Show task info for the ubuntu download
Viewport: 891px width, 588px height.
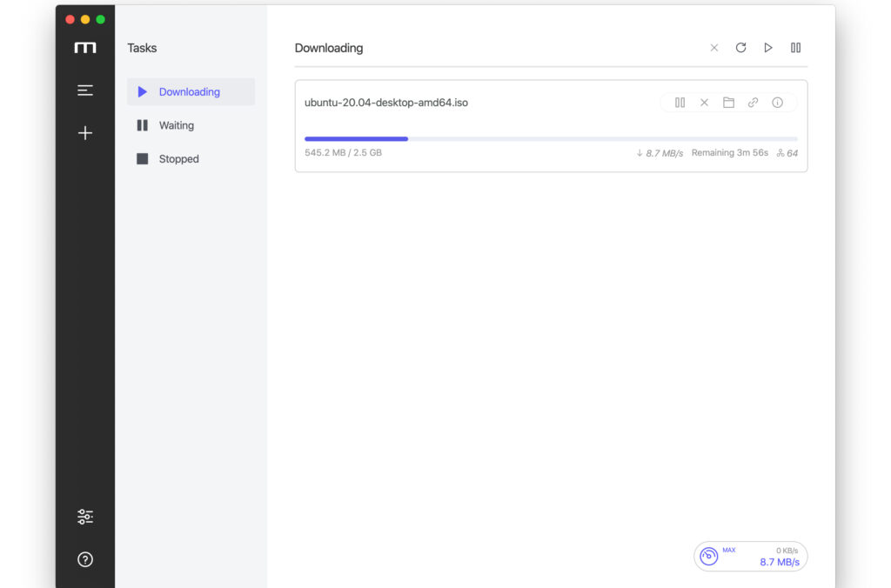(x=777, y=102)
